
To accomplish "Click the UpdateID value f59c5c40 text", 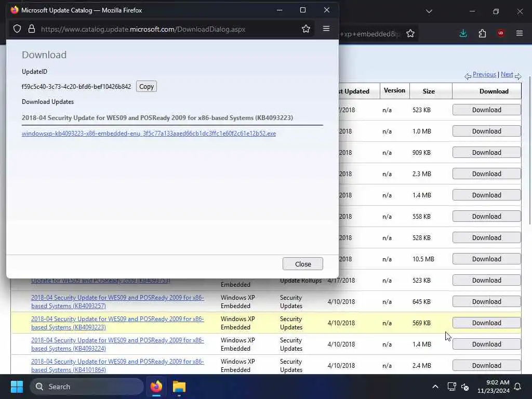I will (x=76, y=87).
